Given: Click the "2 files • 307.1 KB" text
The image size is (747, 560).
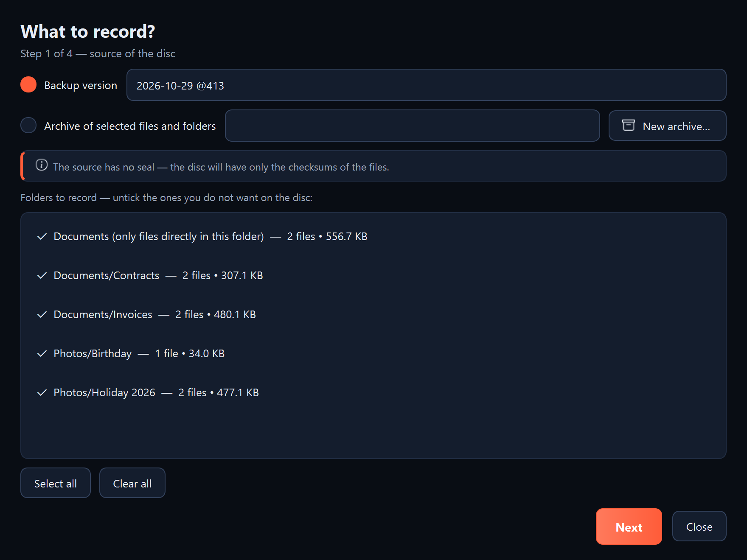Looking at the screenshot, I should pos(223,275).
